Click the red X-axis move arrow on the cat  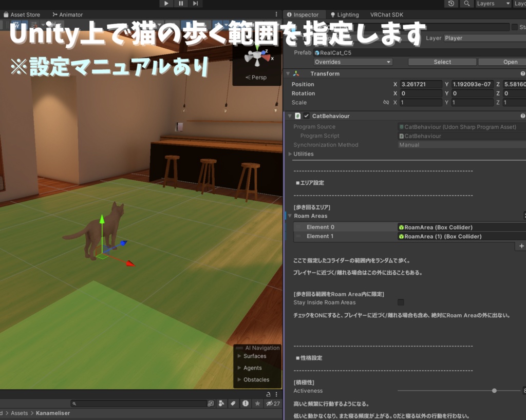(130, 263)
